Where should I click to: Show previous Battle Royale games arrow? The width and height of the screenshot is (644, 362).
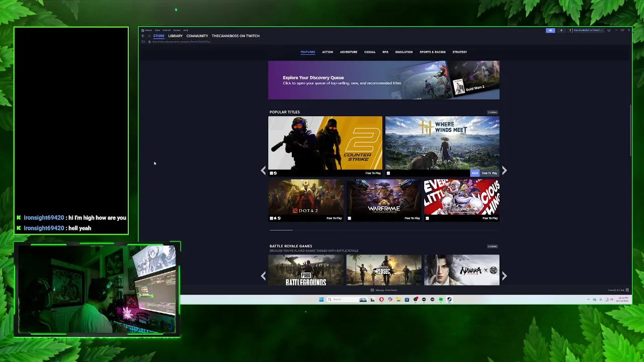point(263,276)
